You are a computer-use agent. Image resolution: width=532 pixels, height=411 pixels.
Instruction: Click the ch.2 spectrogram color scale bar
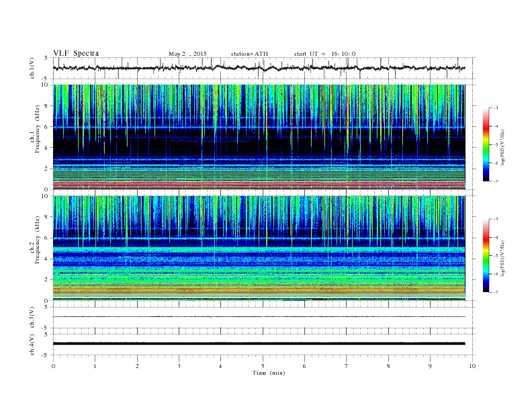click(x=486, y=255)
